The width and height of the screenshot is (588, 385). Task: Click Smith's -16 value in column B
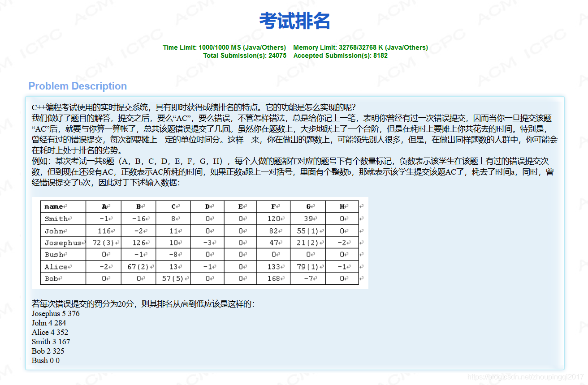[x=138, y=218]
